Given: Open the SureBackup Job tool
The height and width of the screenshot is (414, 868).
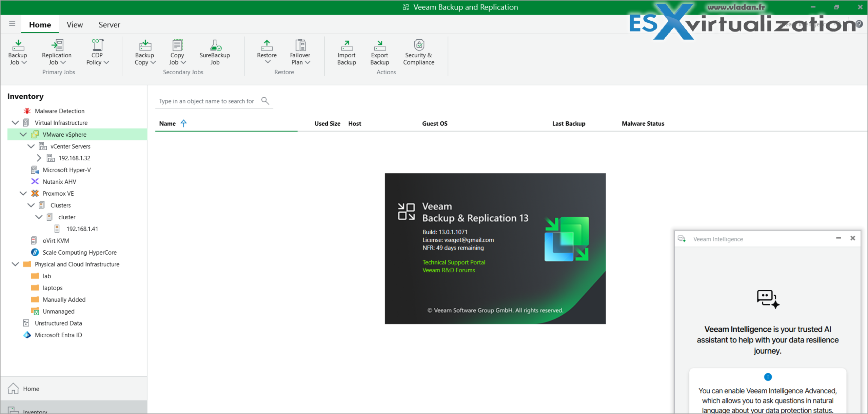Looking at the screenshot, I should [215, 53].
